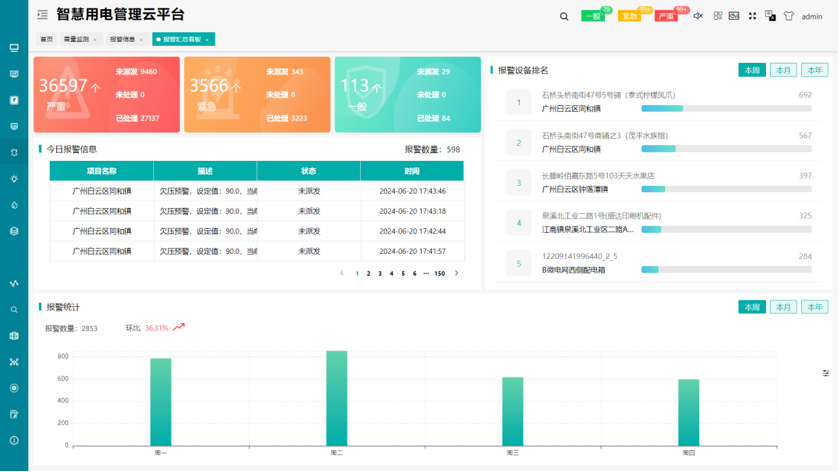Click the 环比 36.31% trend indicator
The height and width of the screenshot is (472, 839).
pos(155,328)
